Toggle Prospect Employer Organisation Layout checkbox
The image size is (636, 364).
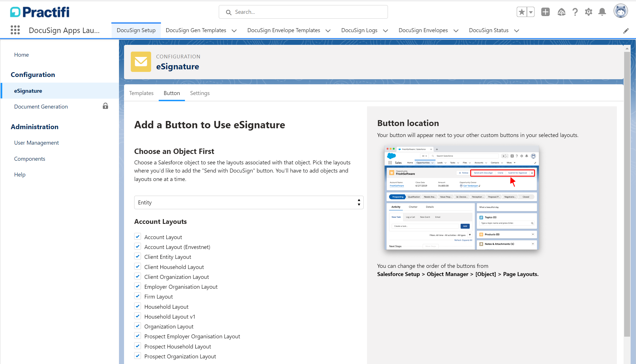(138, 336)
